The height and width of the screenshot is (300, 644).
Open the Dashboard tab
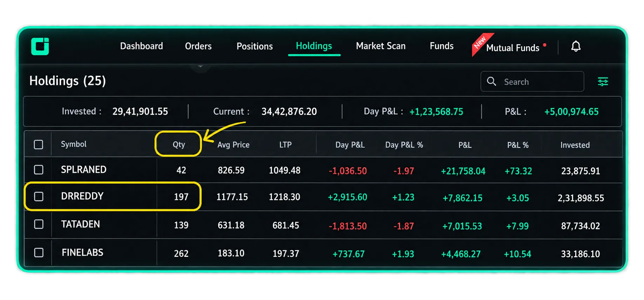click(x=141, y=46)
